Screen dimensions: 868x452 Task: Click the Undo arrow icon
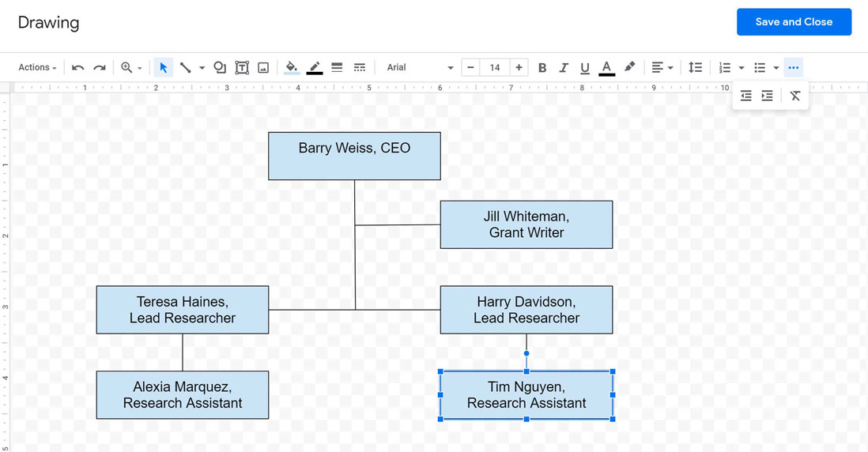[77, 68]
